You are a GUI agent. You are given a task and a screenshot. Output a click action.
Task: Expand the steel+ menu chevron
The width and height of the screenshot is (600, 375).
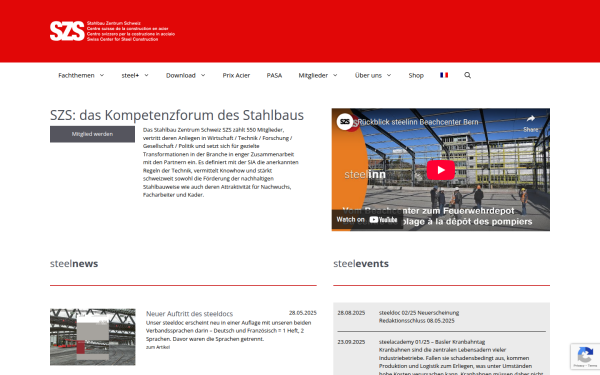pyautogui.click(x=146, y=75)
